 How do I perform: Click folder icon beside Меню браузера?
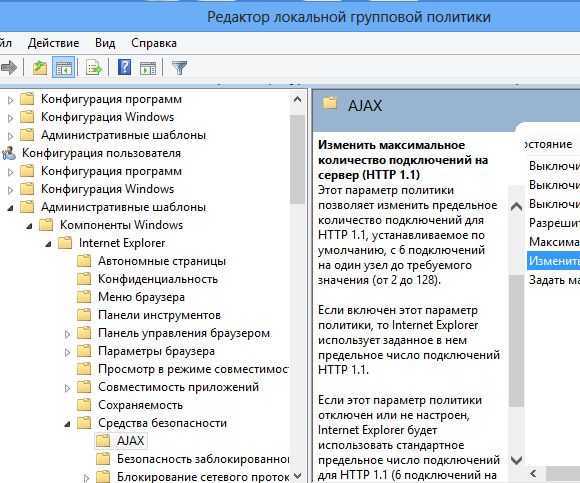(x=84, y=297)
